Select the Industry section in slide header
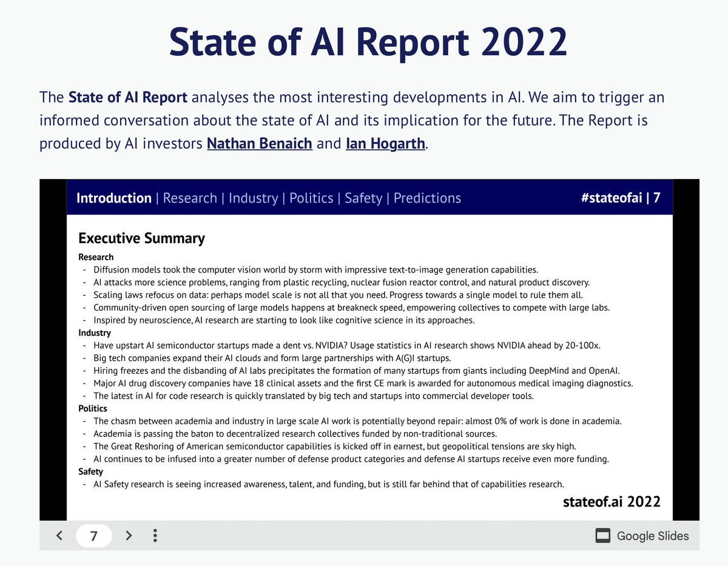 pyautogui.click(x=253, y=198)
